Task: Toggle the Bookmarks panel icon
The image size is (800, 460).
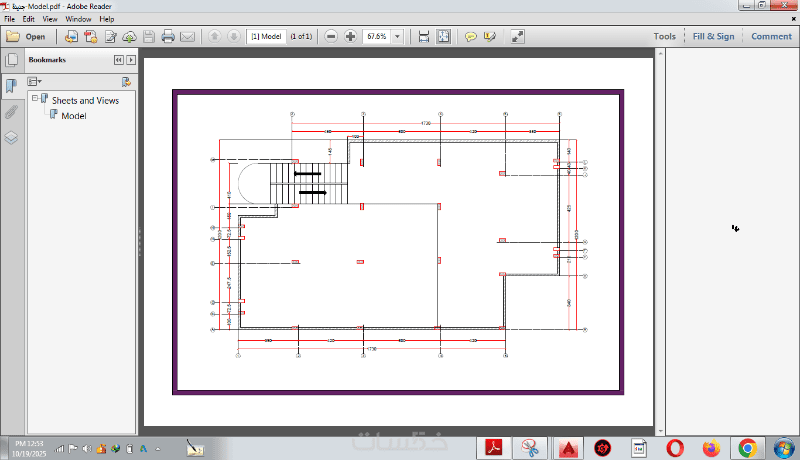Action: click(x=11, y=85)
